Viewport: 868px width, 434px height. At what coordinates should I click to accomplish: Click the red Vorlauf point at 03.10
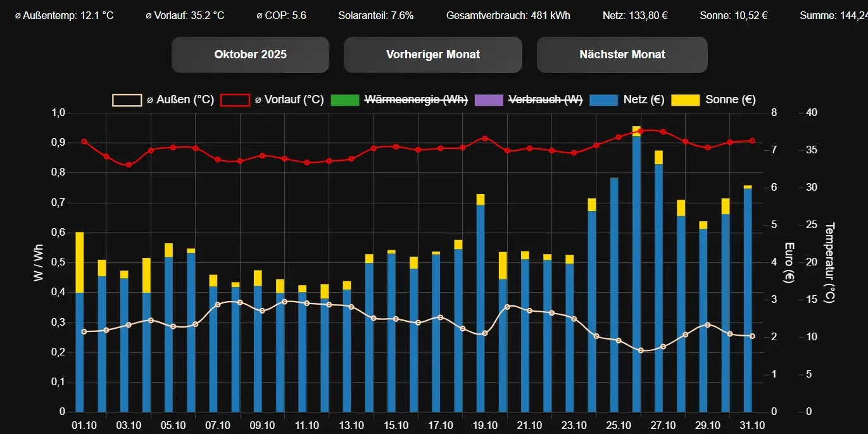click(x=129, y=165)
